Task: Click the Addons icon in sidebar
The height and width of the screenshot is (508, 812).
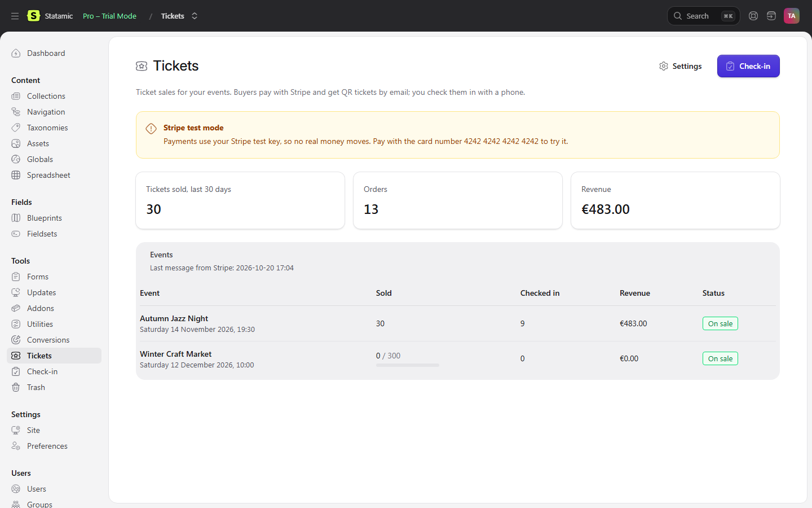Action: pos(16,308)
